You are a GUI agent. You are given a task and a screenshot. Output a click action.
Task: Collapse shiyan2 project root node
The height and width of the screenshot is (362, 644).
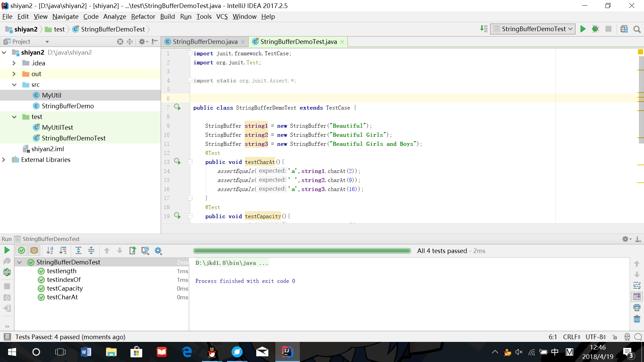pos(4,53)
